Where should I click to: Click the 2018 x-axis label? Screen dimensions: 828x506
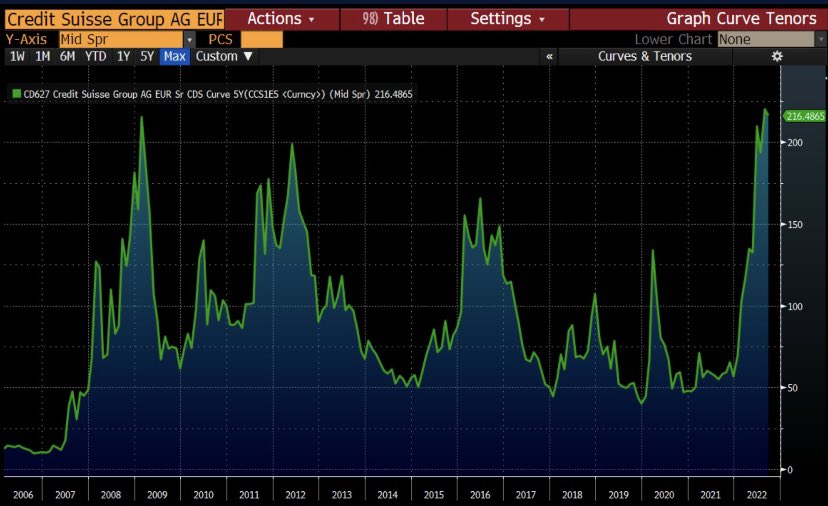point(572,495)
